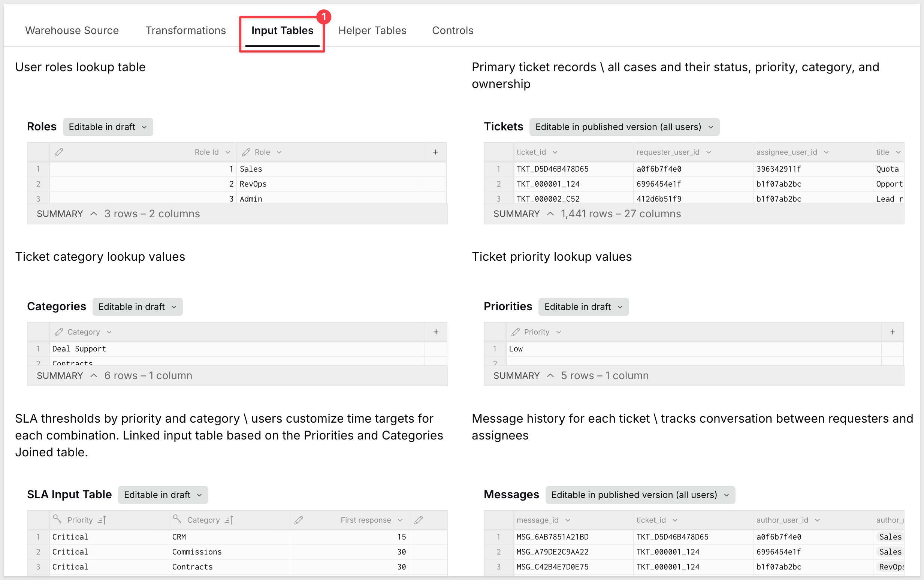Image resolution: width=924 pixels, height=580 pixels.
Task: Click ticket TKT_D5D46B478D65 in Tickets table
Action: pyautogui.click(x=573, y=169)
